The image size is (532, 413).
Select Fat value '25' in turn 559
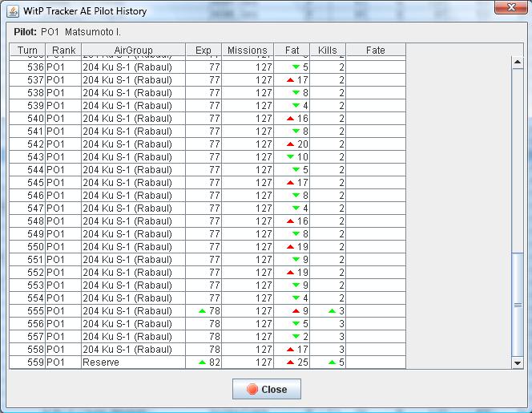[x=303, y=362]
